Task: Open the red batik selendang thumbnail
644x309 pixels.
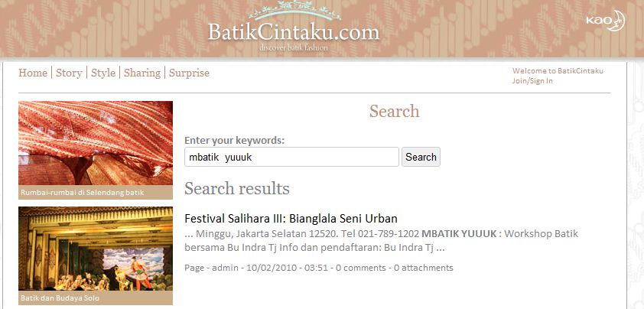Action: point(96,143)
